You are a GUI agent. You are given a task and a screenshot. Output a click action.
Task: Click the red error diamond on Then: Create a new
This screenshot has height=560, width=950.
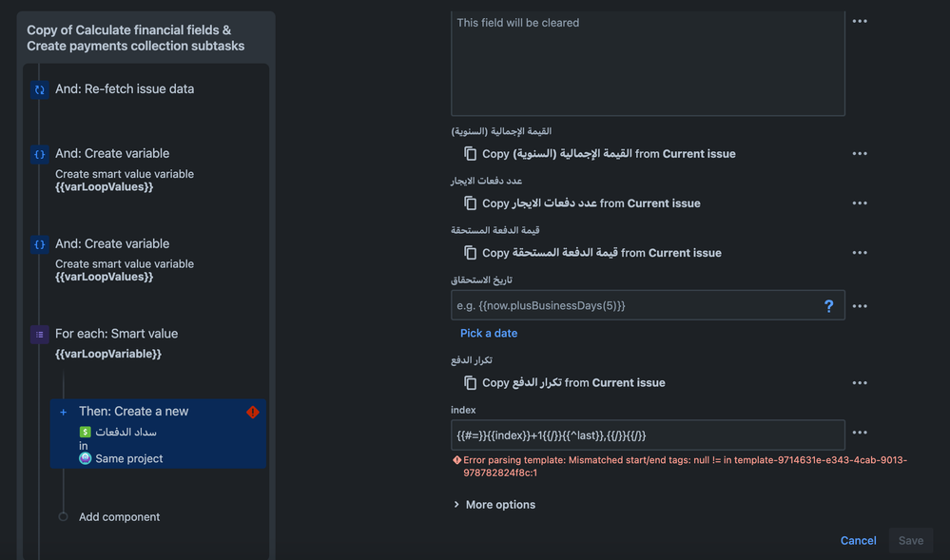tap(252, 412)
